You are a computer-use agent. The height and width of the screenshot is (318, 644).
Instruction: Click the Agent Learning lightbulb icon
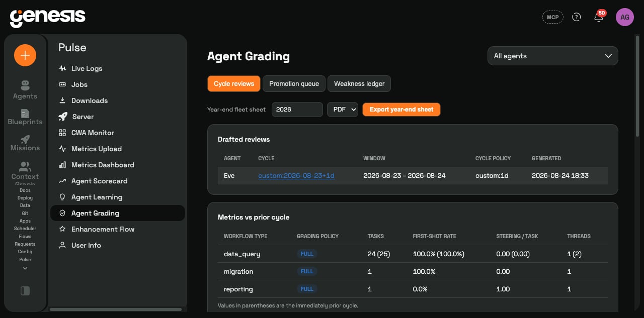(x=62, y=197)
